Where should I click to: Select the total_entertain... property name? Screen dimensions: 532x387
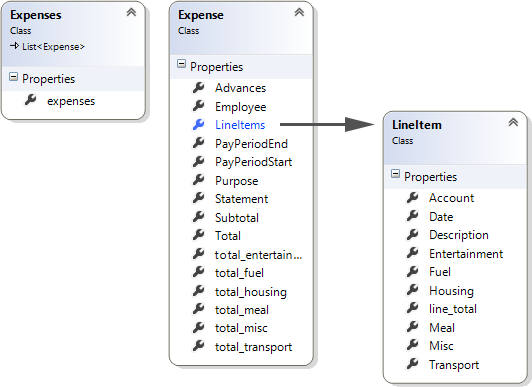258,255
